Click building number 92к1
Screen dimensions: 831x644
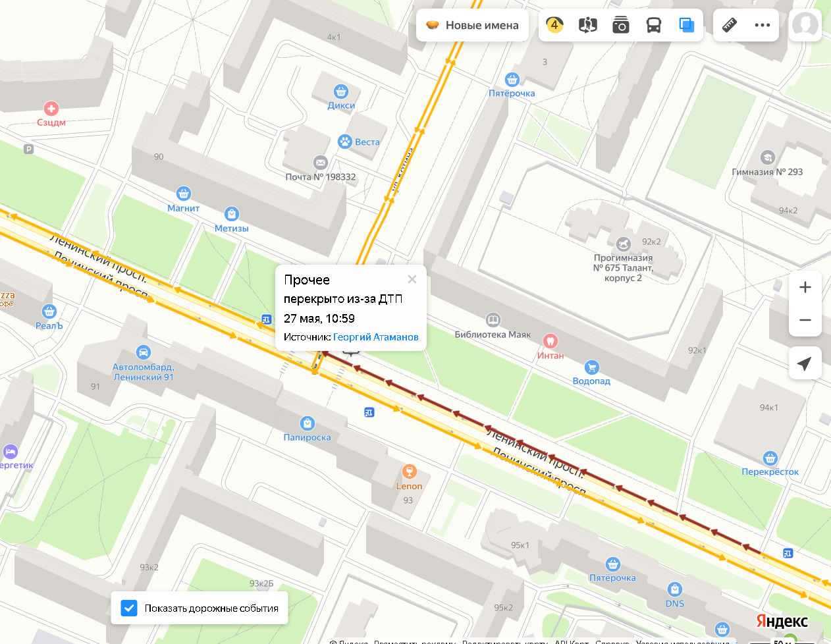point(697,350)
